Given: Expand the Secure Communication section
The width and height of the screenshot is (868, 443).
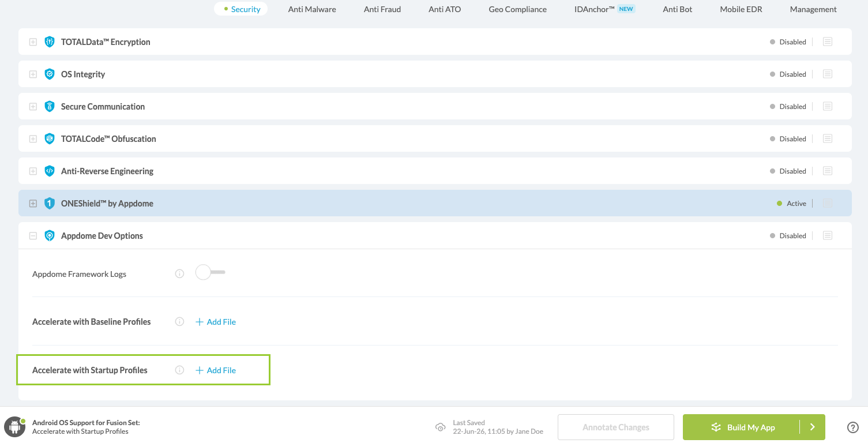Looking at the screenshot, I should click(x=33, y=107).
